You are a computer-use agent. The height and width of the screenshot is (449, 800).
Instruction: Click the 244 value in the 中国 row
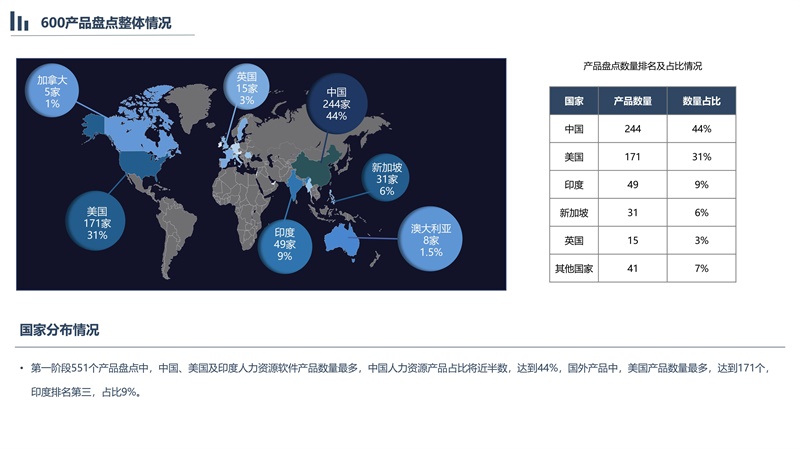click(x=632, y=129)
